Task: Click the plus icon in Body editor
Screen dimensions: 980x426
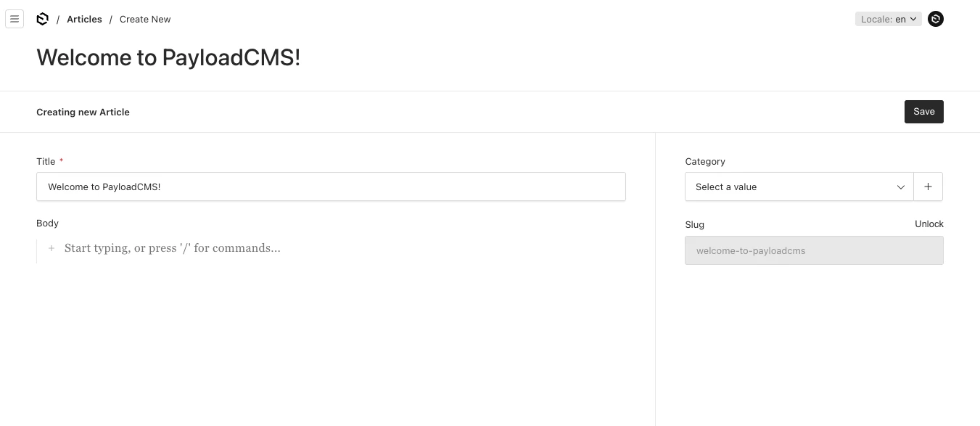Action: click(52, 248)
